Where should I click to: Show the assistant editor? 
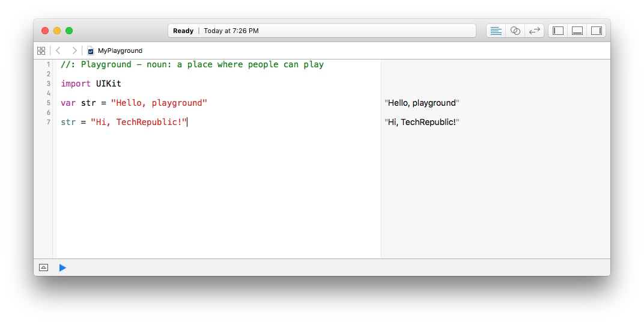point(515,31)
